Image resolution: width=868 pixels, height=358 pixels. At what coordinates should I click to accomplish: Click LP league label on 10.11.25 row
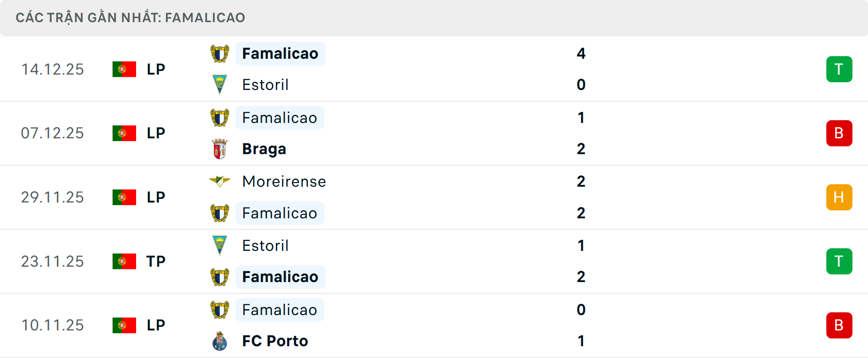coord(156,325)
